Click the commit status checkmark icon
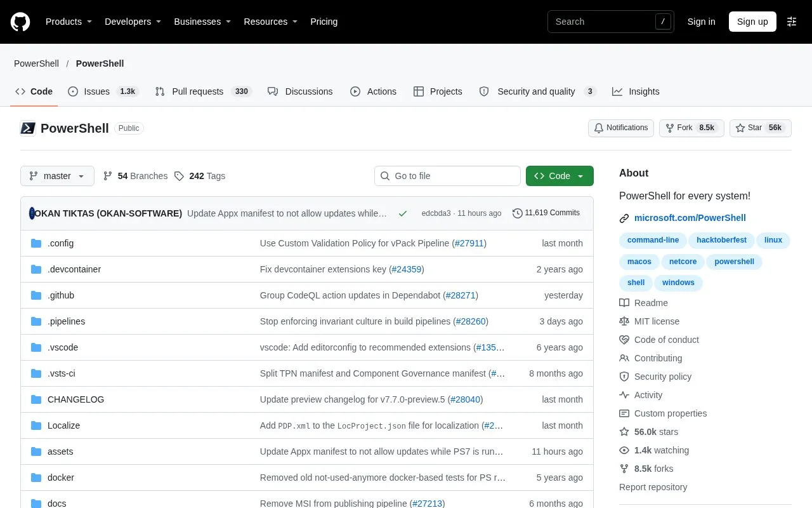The image size is (812, 508). pos(402,213)
